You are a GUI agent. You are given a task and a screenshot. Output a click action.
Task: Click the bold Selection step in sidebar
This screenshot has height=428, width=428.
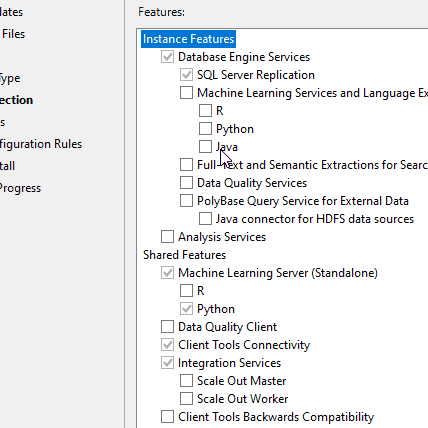pyautogui.click(x=16, y=100)
